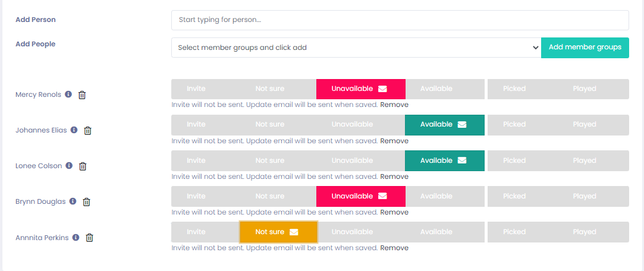Viewport: 644px width, 271px height.
Task: Open info for Brynn Douglas
Action: click(x=73, y=201)
